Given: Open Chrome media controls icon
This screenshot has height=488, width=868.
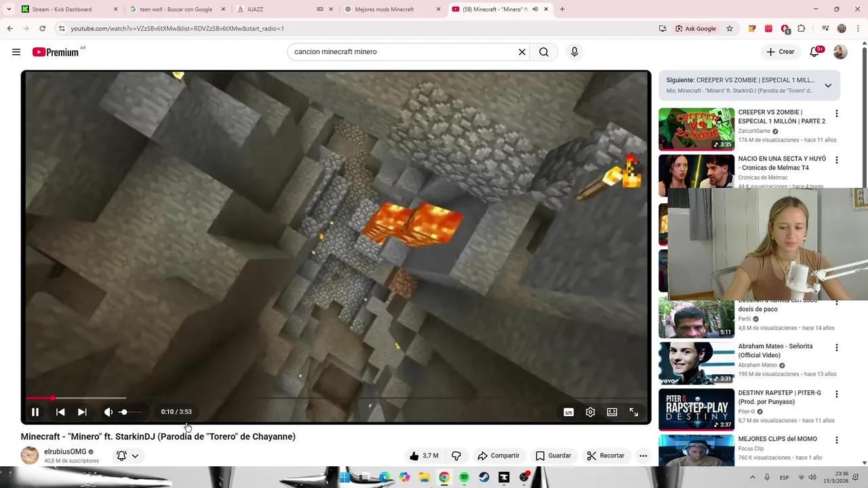Looking at the screenshot, I should [825, 28].
